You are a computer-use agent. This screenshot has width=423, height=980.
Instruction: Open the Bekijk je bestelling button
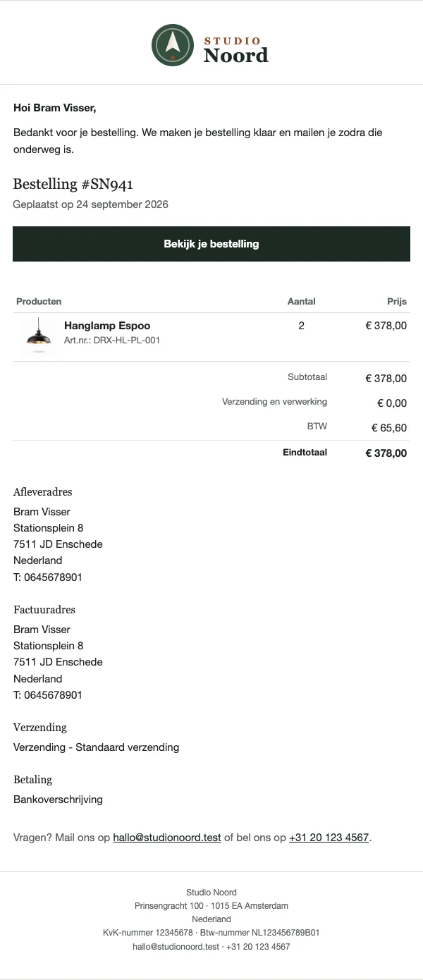coord(211,244)
